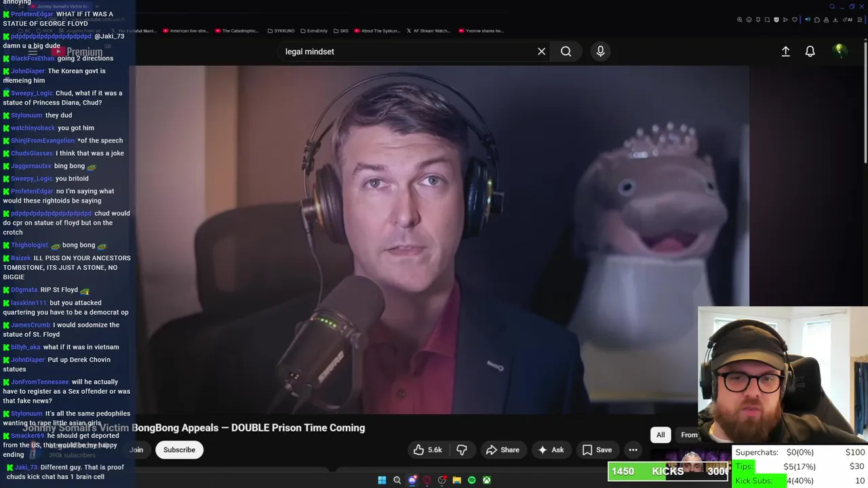Viewport: 868px width, 488px height.
Task: Click chat user D0gmata
Action: coord(24,290)
